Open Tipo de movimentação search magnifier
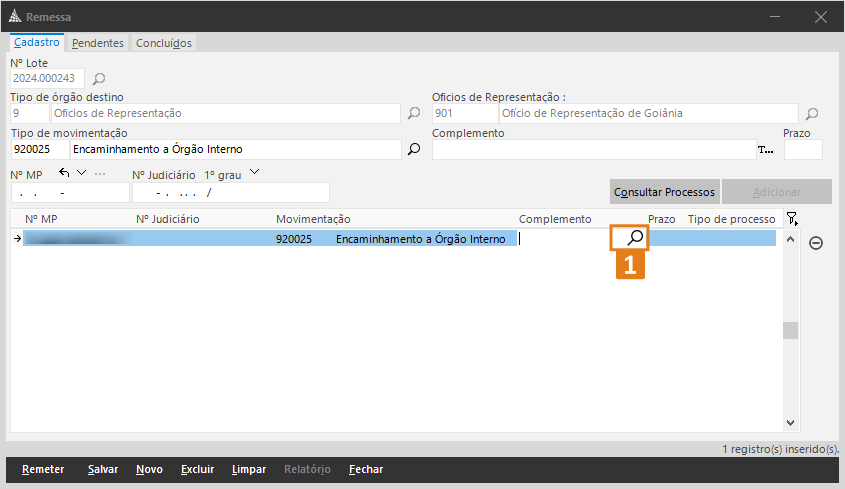845x489 pixels. 414,149
